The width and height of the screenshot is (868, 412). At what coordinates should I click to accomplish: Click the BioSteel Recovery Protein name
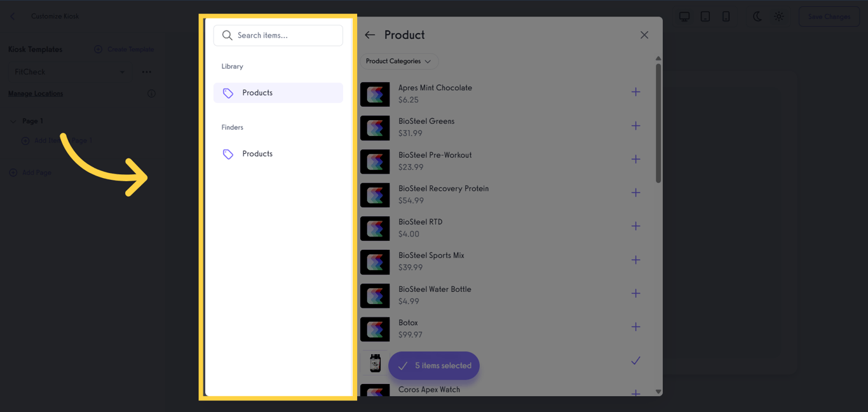444,188
